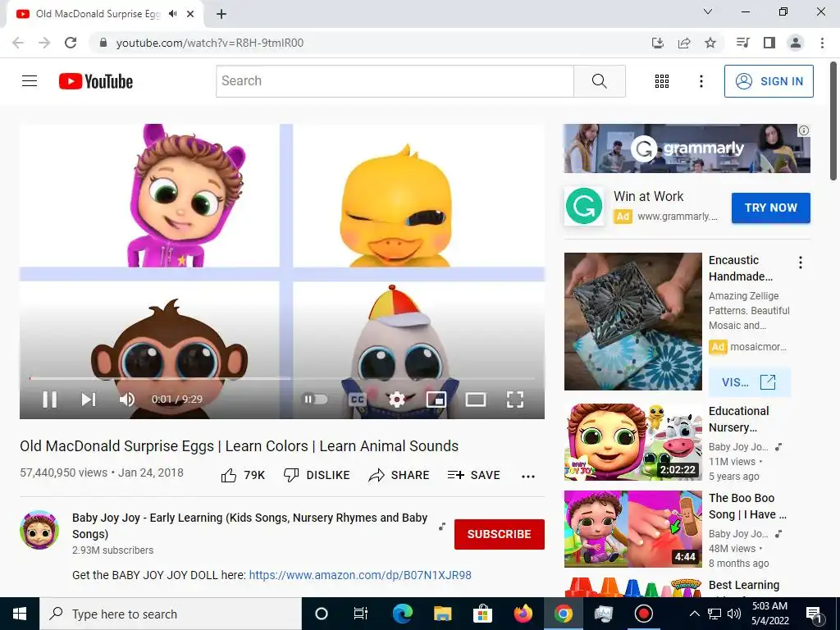Focus the YouTube search field
Screen dimensions: 840x630
(x=395, y=81)
